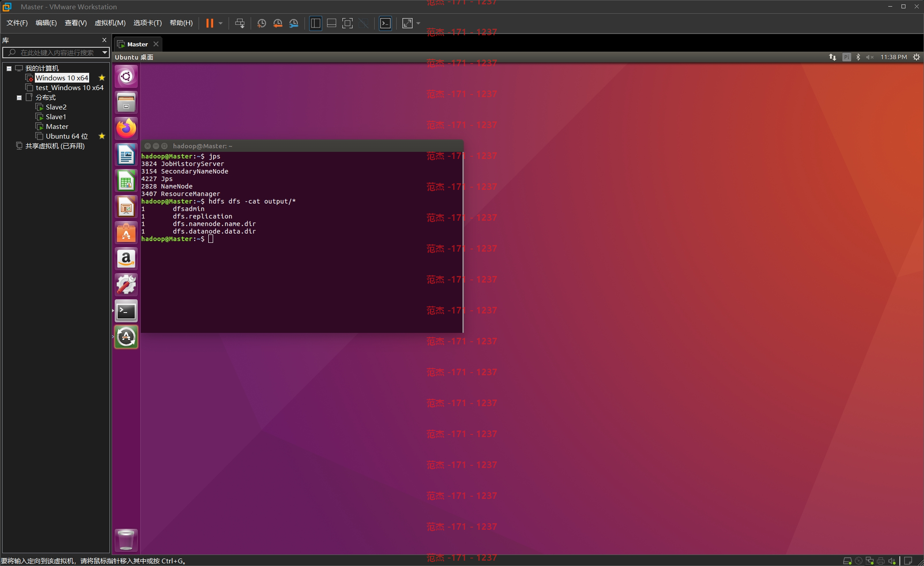Open Ubuntu Dash search launcher icon
The width and height of the screenshot is (924, 566).
(126, 76)
